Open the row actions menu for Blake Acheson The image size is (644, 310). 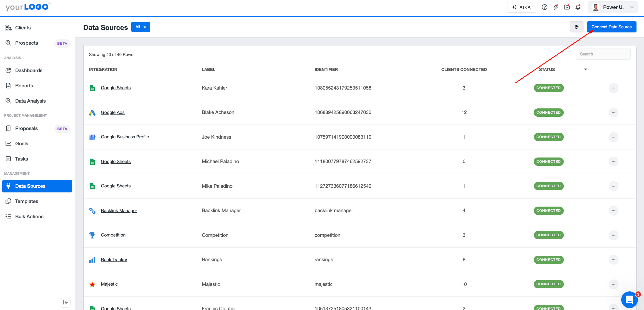click(614, 113)
